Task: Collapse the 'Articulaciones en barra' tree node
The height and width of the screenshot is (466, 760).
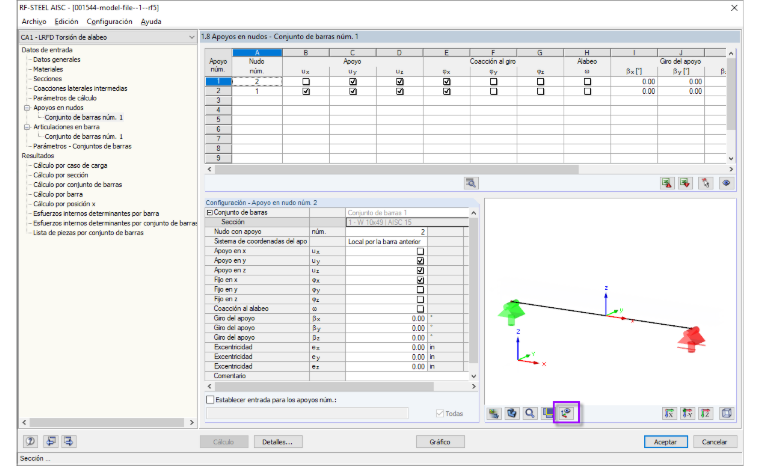Action: pyautogui.click(x=27, y=127)
